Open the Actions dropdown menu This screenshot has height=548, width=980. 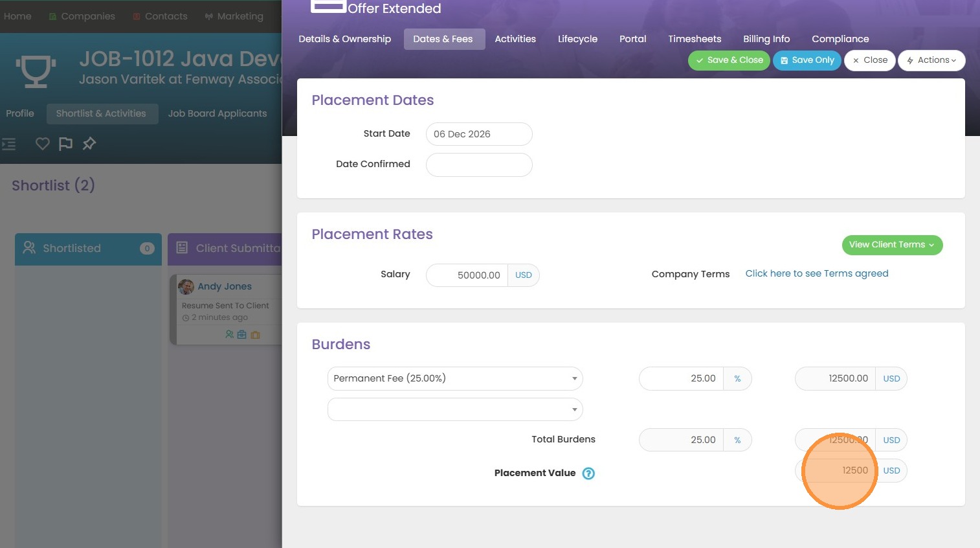(x=931, y=60)
